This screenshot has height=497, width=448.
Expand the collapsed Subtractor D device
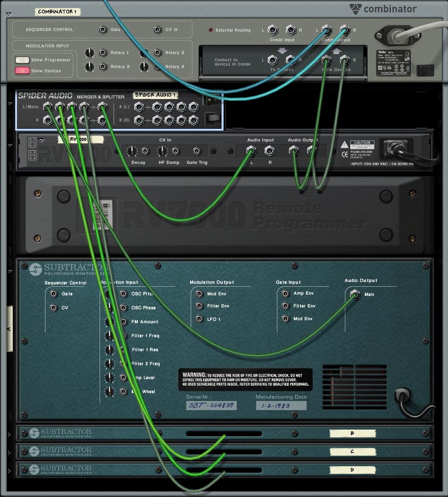9,471
